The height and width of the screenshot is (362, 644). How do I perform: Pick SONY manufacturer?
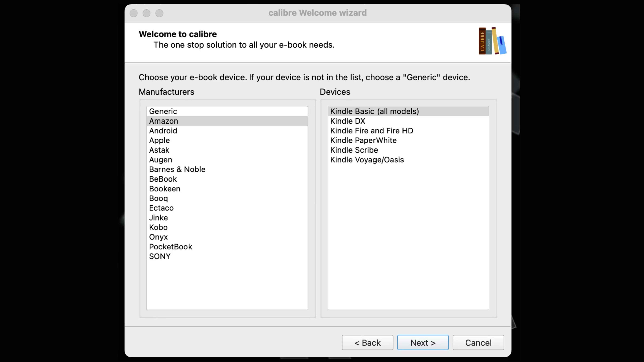[x=227, y=256]
